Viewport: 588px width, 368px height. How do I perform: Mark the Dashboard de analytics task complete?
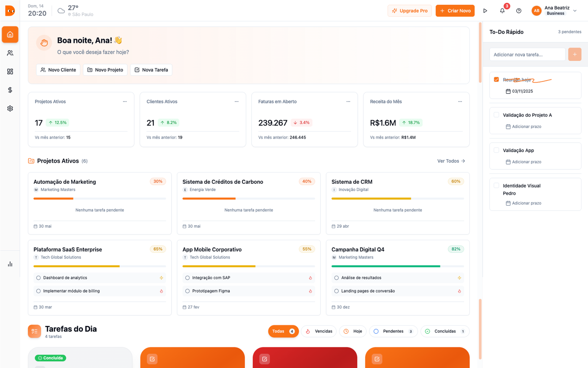pyautogui.click(x=39, y=278)
